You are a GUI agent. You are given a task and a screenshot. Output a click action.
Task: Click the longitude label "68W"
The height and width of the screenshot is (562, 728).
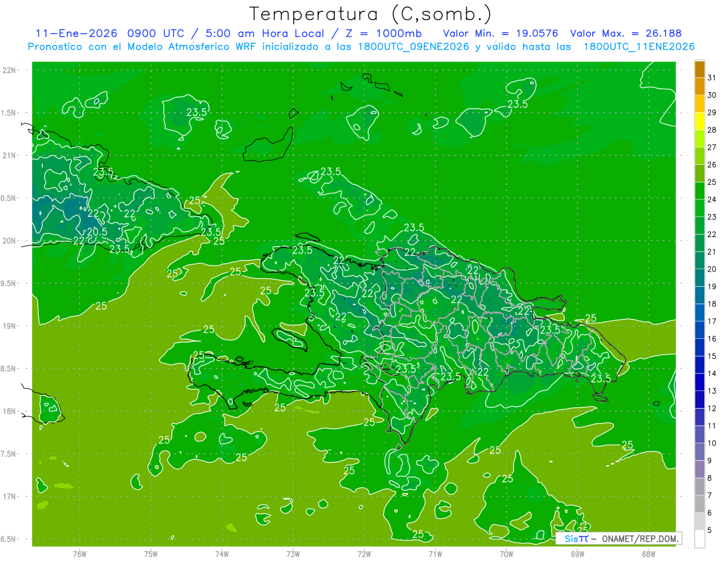(649, 554)
